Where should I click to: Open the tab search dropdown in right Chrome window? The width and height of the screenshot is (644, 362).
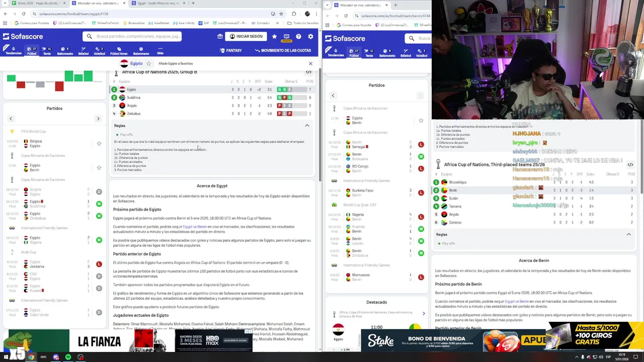[328, 5]
